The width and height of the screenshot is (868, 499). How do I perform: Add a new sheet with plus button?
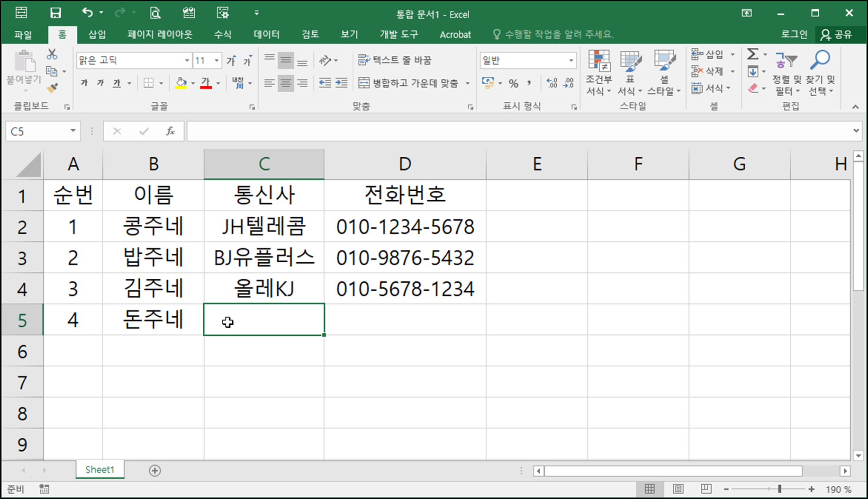point(155,471)
